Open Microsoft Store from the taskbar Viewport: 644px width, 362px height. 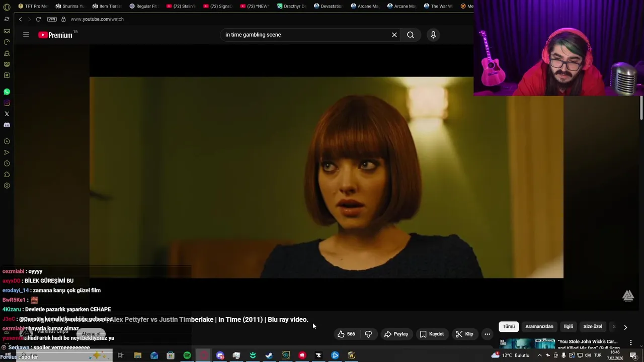coord(171,355)
